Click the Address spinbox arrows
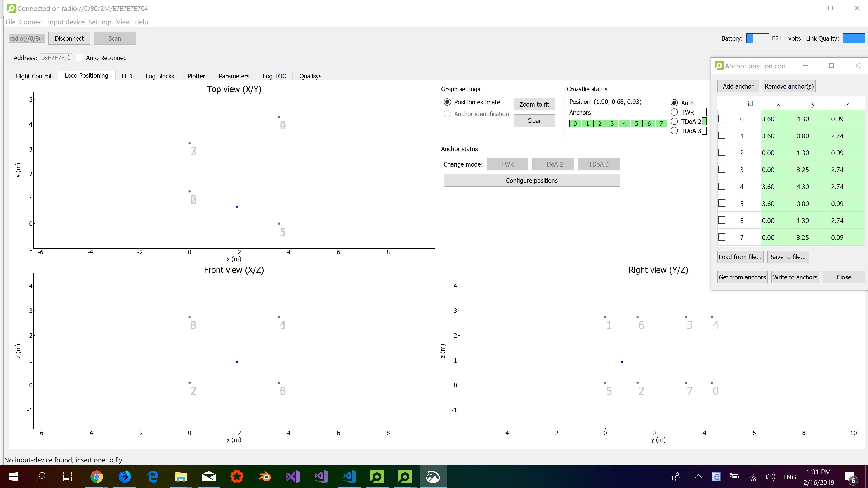 [69, 58]
